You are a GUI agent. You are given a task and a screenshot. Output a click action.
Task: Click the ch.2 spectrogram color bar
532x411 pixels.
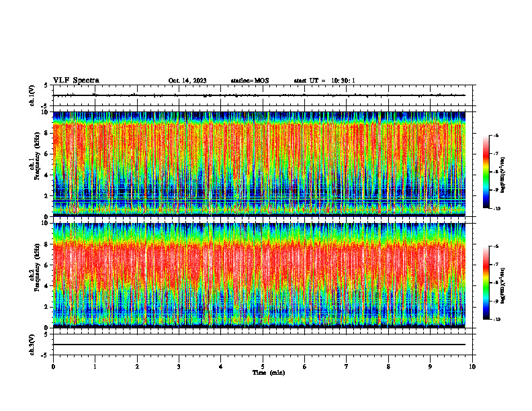pos(486,283)
